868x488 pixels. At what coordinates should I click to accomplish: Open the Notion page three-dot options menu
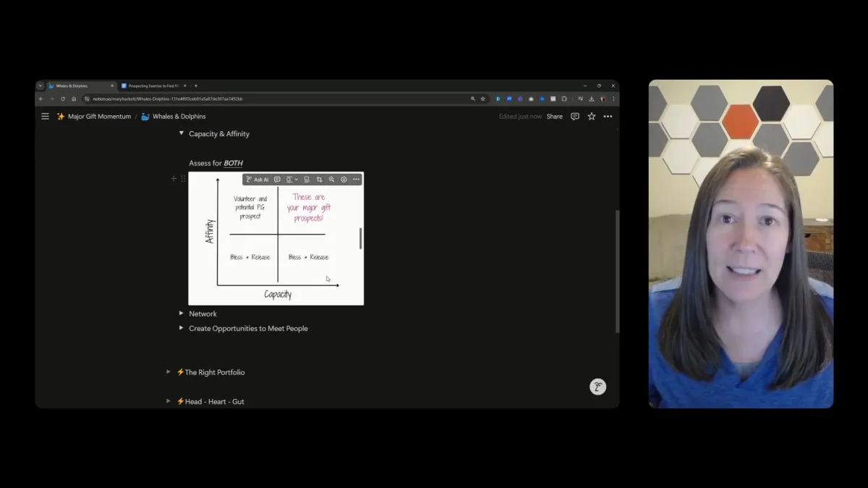tap(608, 117)
